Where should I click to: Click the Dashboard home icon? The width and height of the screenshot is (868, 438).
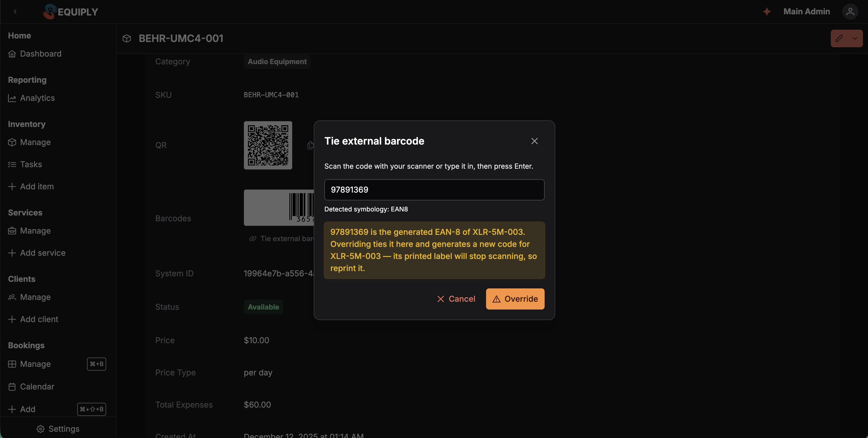12,54
